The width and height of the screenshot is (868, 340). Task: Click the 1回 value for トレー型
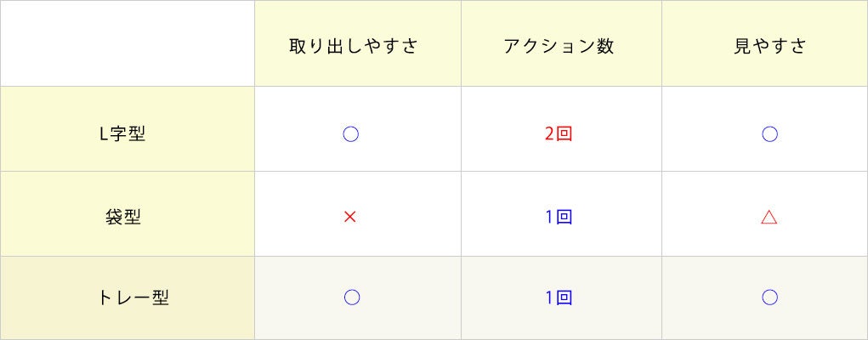(x=559, y=297)
